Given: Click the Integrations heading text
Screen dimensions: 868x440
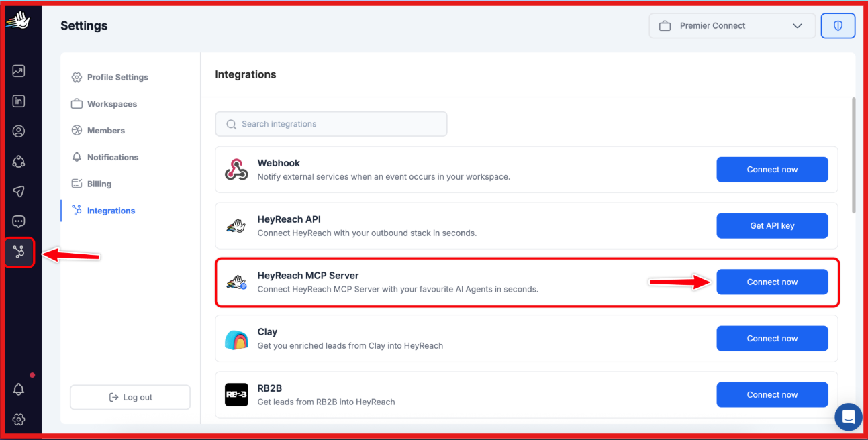Looking at the screenshot, I should click(246, 74).
